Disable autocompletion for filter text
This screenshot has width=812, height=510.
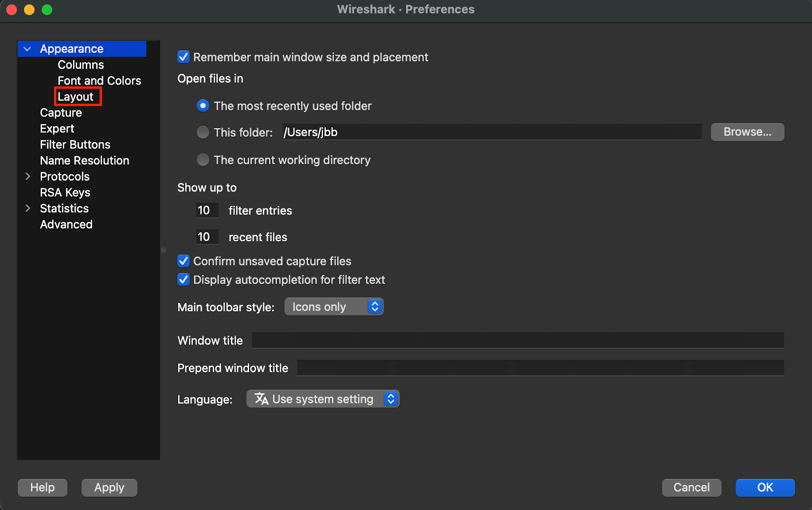(x=184, y=280)
